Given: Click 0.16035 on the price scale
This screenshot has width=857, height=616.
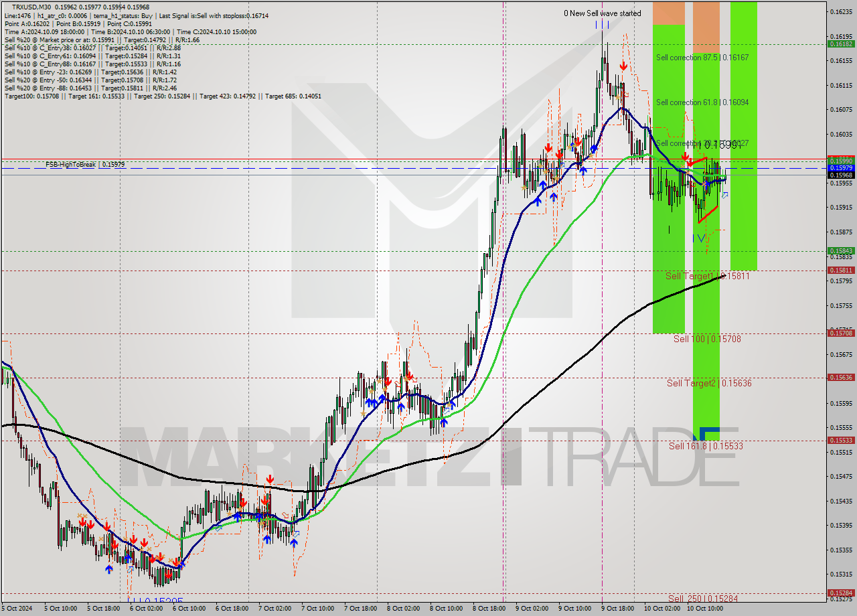Looking at the screenshot, I should point(841,134).
